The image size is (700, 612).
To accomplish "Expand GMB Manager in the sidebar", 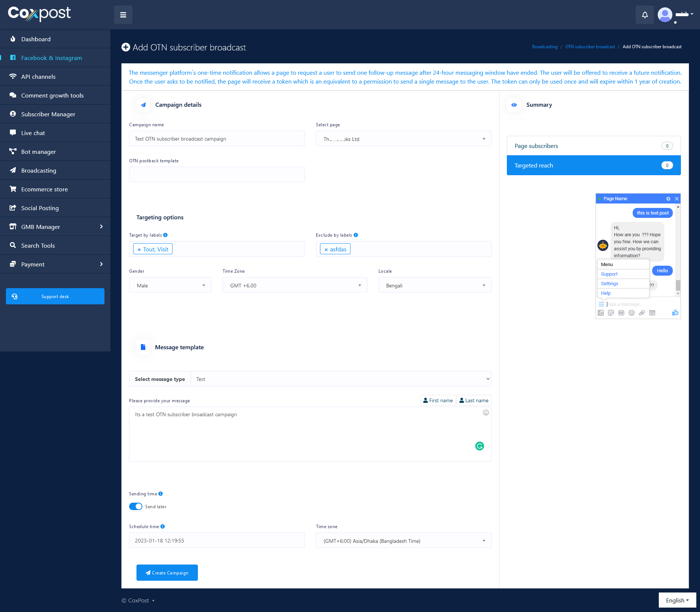I will pos(55,227).
